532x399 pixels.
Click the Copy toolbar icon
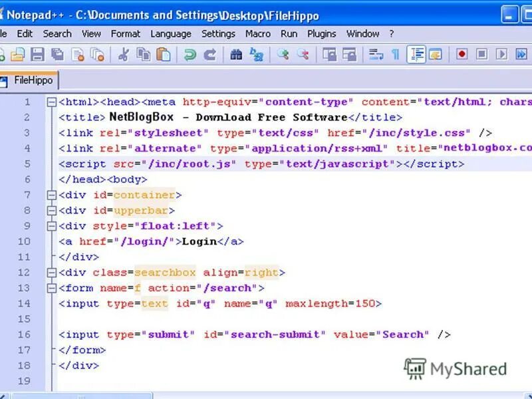144,55
